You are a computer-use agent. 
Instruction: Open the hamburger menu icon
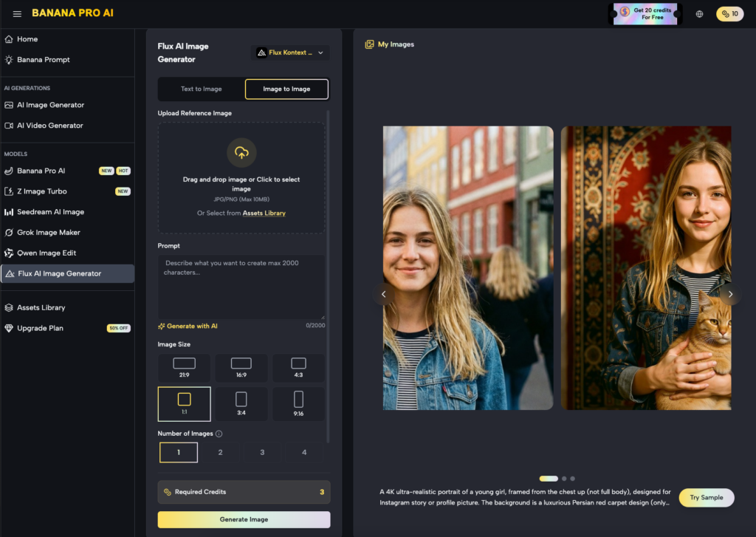click(x=17, y=13)
